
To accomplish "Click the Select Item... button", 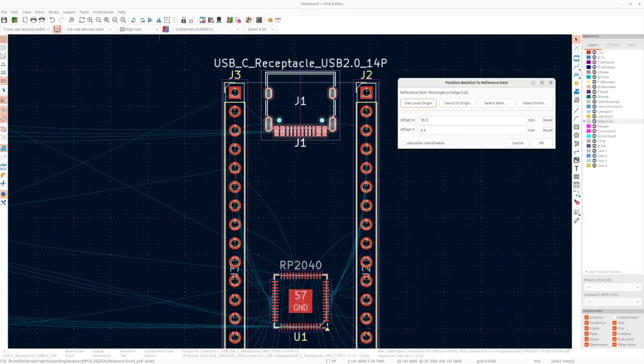I will coord(496,103).
